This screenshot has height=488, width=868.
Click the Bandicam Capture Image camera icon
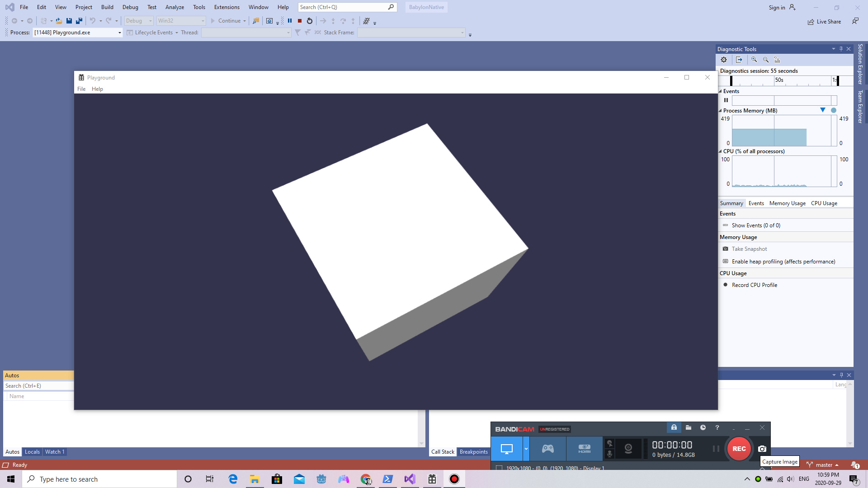762,449
